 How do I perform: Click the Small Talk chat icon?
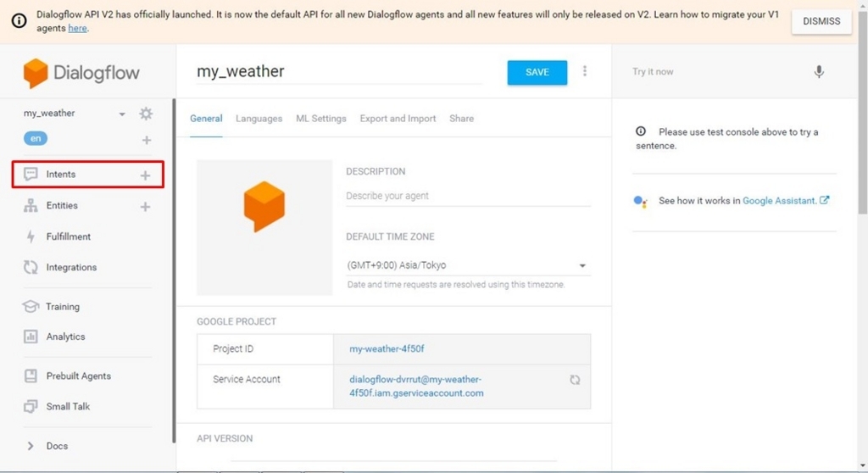point(31,407)
